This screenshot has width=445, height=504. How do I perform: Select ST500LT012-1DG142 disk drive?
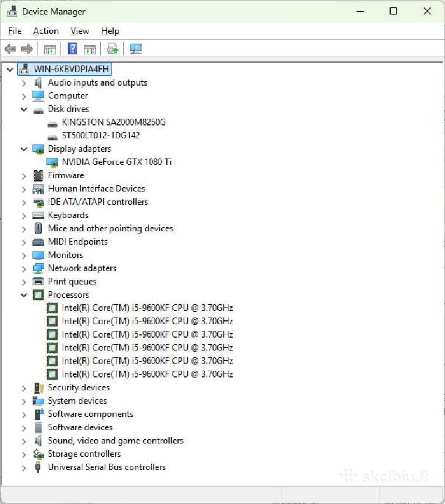pos(101,136)
